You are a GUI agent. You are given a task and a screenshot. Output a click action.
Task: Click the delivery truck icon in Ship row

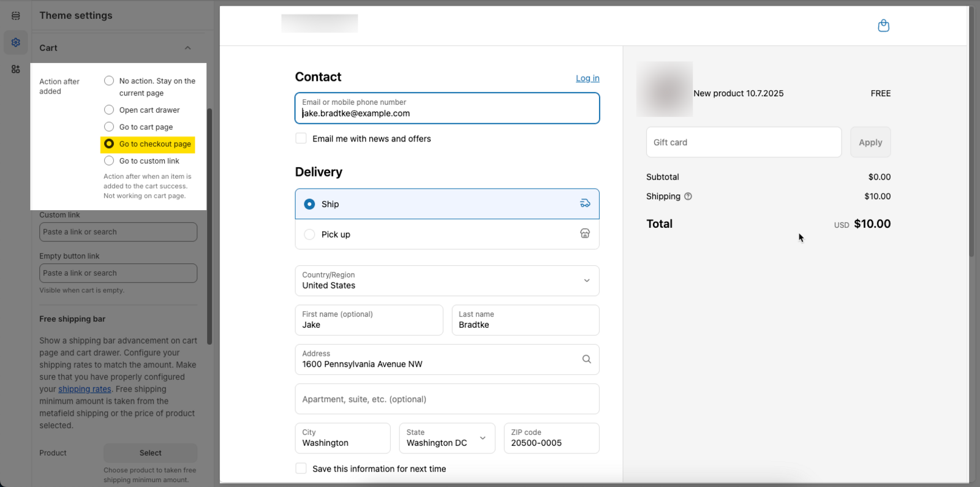[x=585, y=203]
